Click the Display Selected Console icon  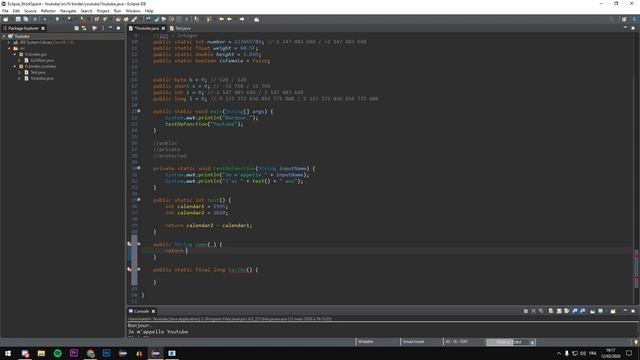point(600,311)
